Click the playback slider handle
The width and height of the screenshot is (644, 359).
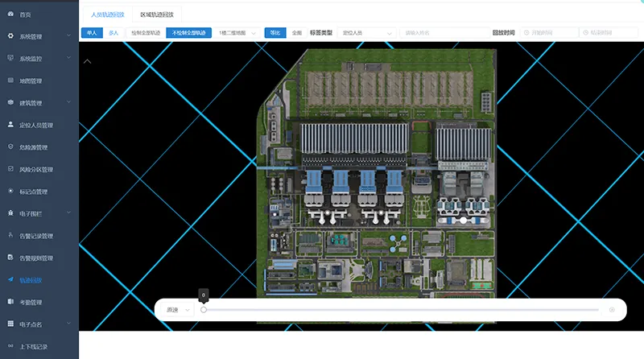click(204, 310)
